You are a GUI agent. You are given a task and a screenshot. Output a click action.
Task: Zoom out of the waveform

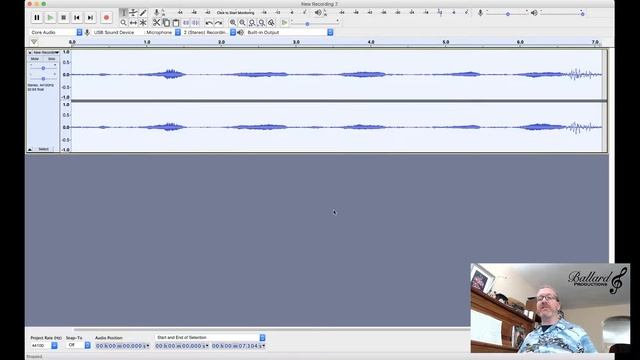coord(242,23)
